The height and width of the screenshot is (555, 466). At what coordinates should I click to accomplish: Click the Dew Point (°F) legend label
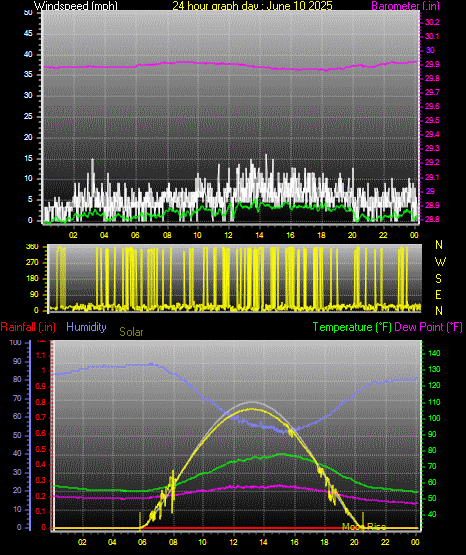(428, 327)
